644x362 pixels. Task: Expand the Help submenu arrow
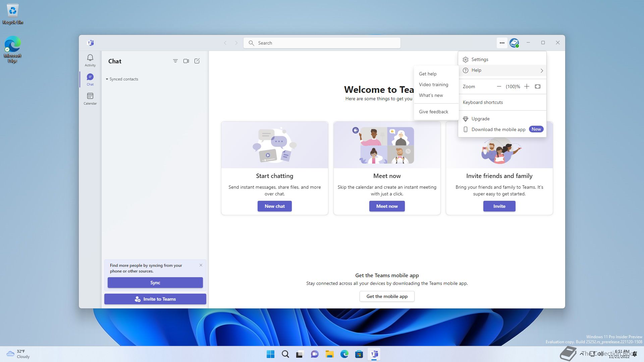pyautogui.click(x=541, y=70)
